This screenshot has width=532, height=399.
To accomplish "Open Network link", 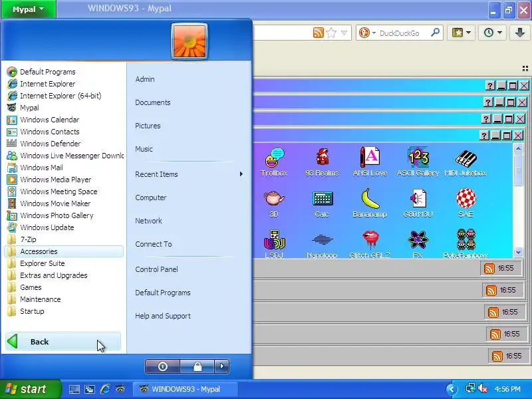I will click(148, 221).
